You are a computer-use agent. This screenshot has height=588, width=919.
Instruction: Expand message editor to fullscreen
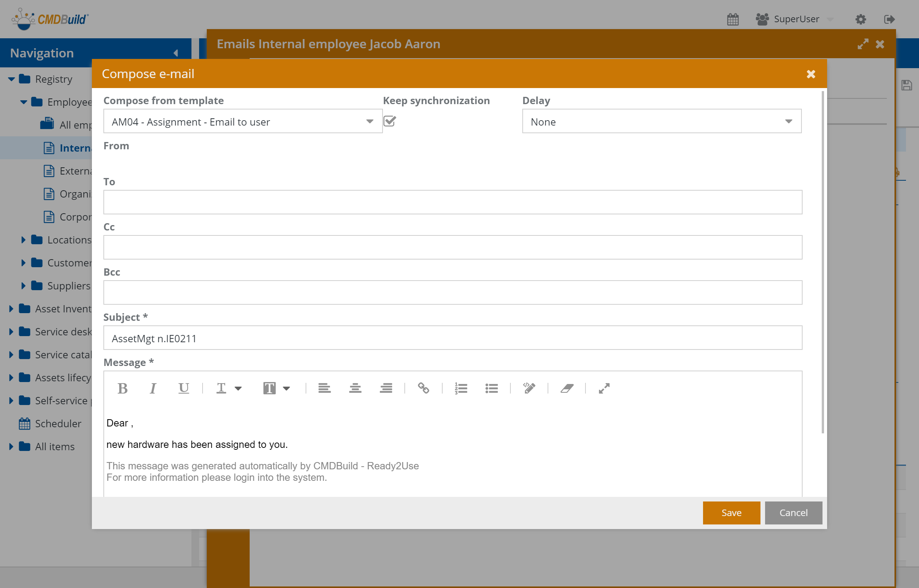pos(604,389)
